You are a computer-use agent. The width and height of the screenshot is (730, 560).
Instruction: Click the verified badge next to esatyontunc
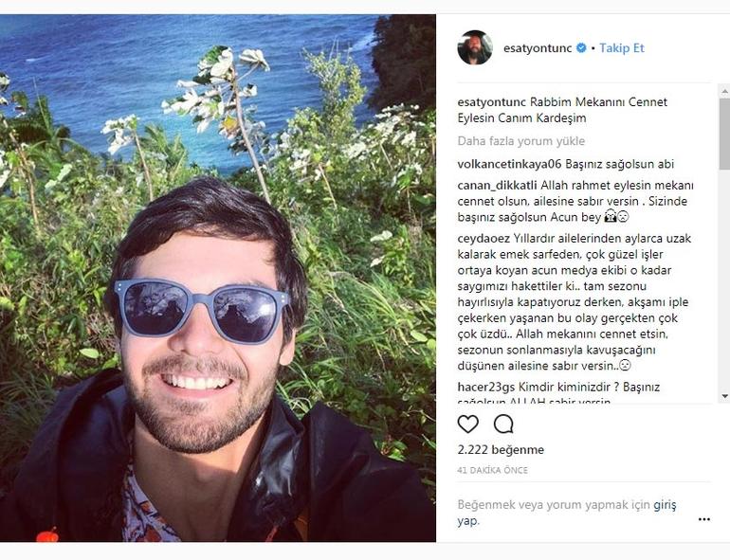(x=581, y=48)
